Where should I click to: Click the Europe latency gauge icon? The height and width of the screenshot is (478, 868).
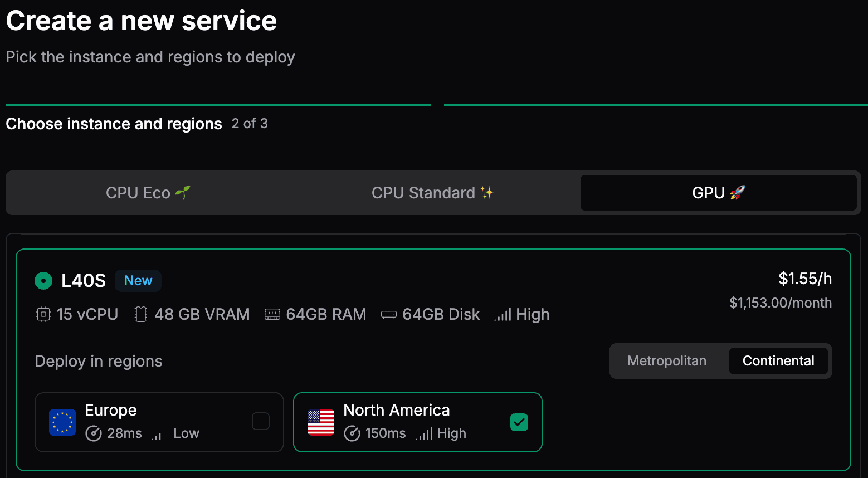coord(94,433)
